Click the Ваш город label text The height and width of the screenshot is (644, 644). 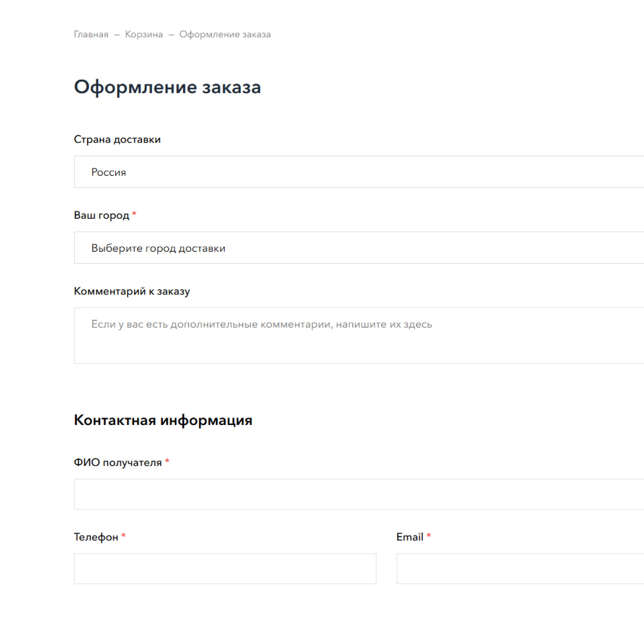coord(101,215)
